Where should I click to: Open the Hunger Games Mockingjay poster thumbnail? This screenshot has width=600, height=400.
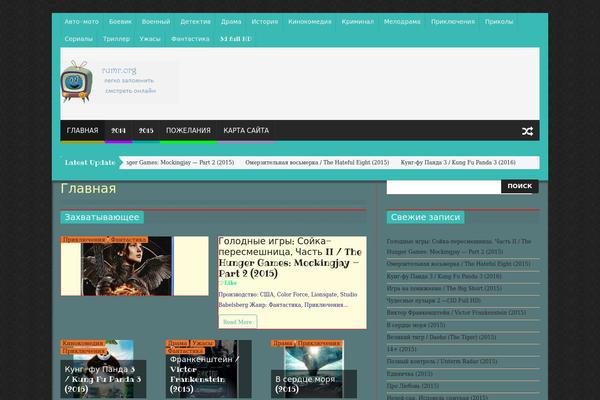click(134, 266)
